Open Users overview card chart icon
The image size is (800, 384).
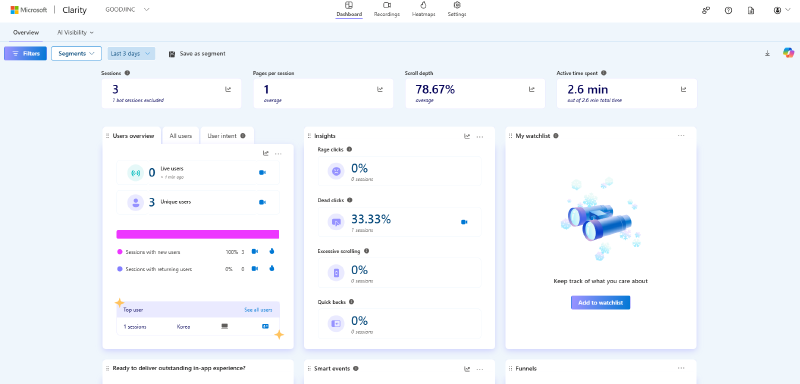click(x=266, y=153)
